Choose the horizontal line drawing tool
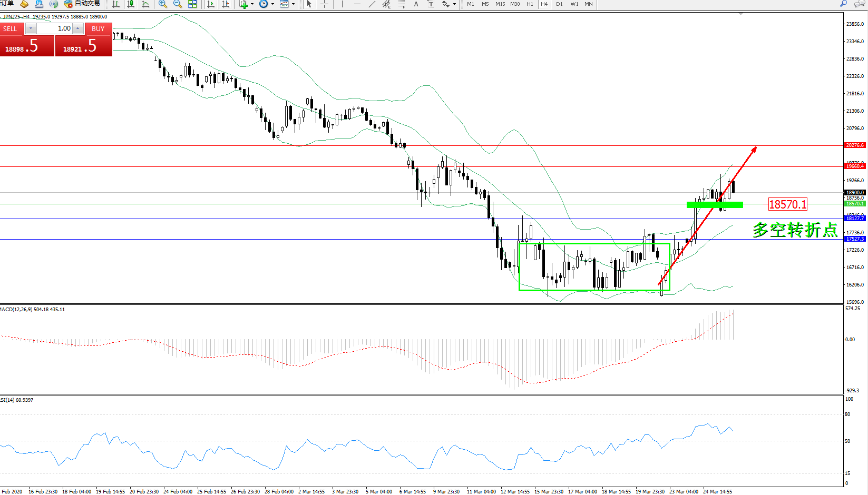 (x=357, y=4)
